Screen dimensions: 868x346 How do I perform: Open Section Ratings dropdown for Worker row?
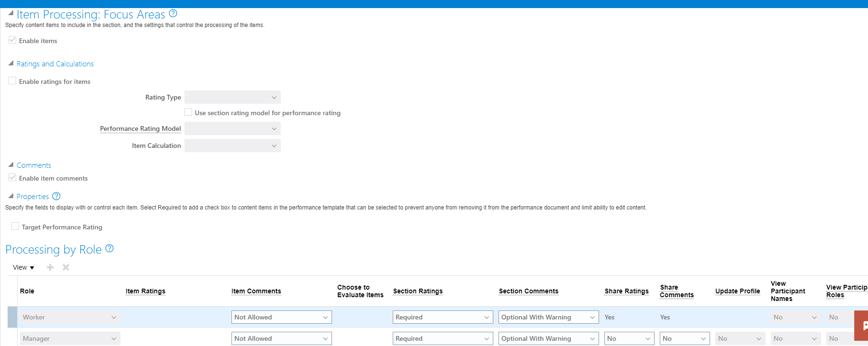pos(443,317)
